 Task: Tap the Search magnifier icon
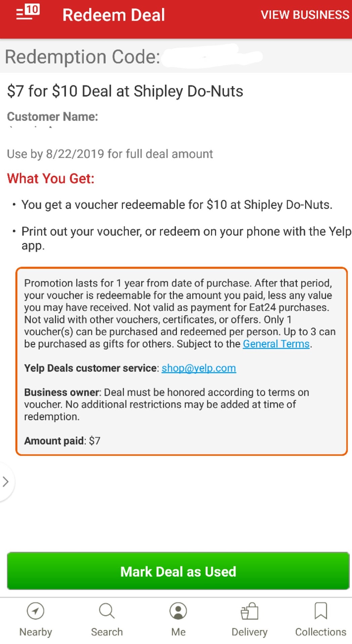click(107, 611)
